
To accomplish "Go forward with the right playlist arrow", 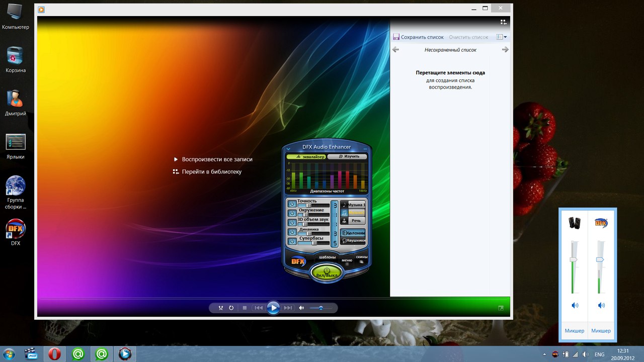I will (505, 50).
